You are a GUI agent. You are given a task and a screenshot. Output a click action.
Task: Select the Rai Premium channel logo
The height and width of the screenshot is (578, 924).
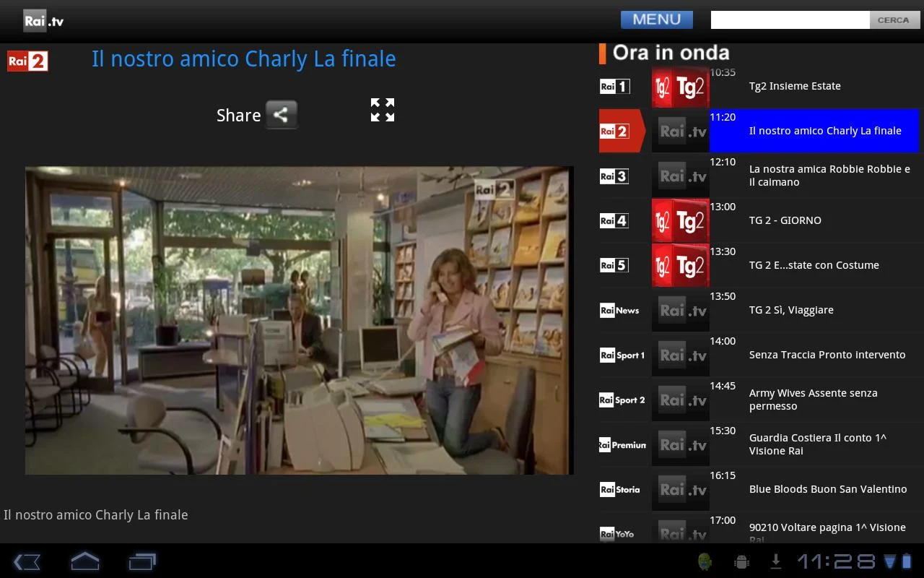coord(623,444)
